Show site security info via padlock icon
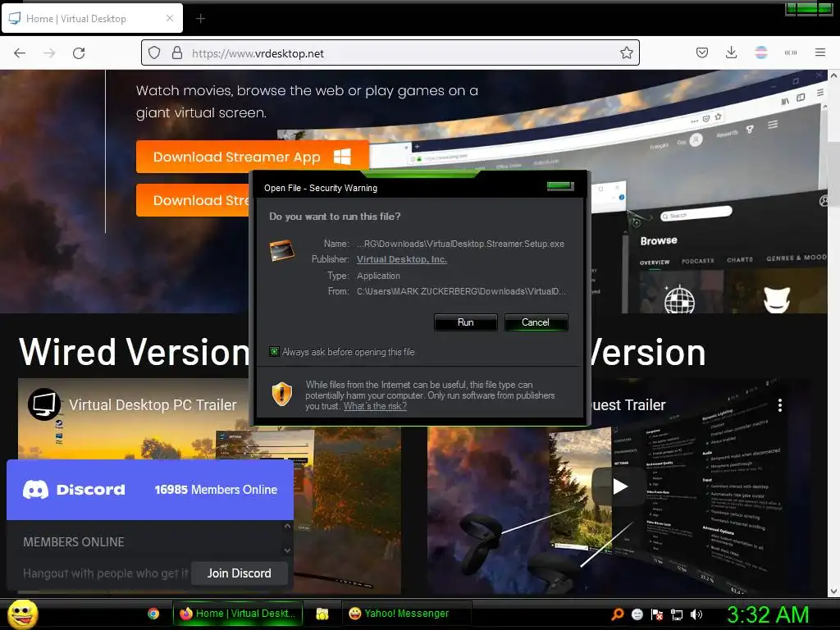This screenshot has width=840, height=630. (x=177, y=52)
